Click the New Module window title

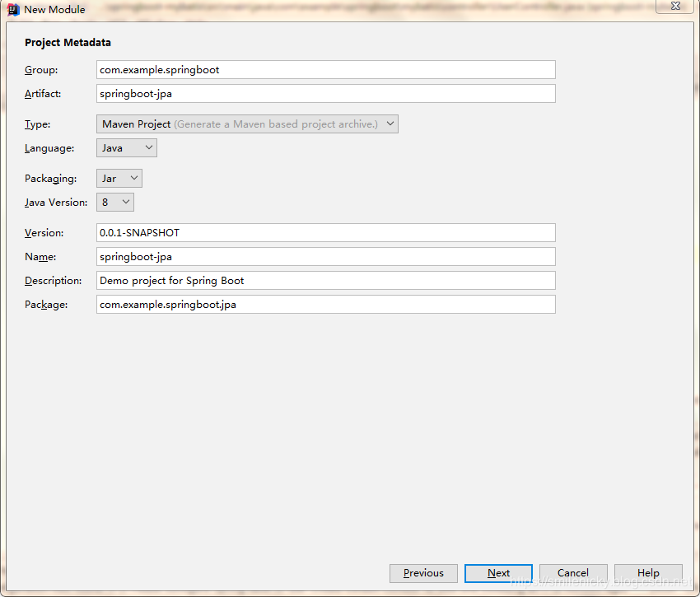click(x=54, y=9)
